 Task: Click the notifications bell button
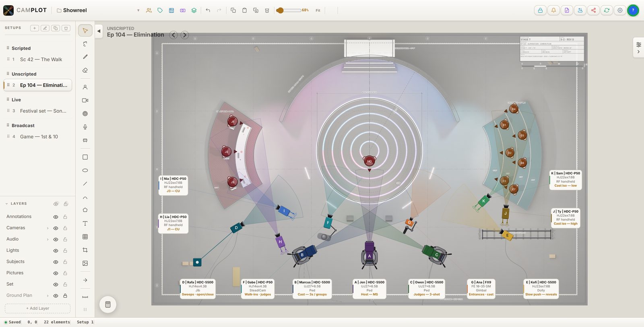[553, 10]
